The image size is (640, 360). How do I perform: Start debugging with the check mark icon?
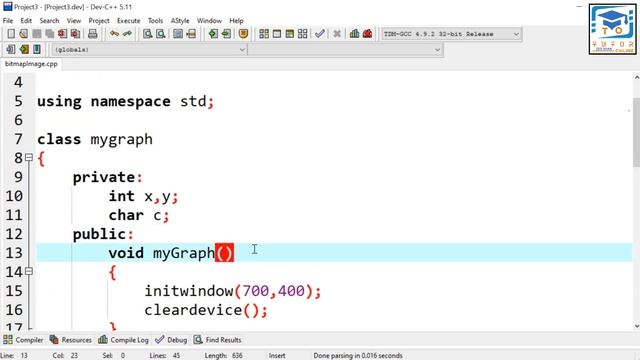tap(320, 34)
